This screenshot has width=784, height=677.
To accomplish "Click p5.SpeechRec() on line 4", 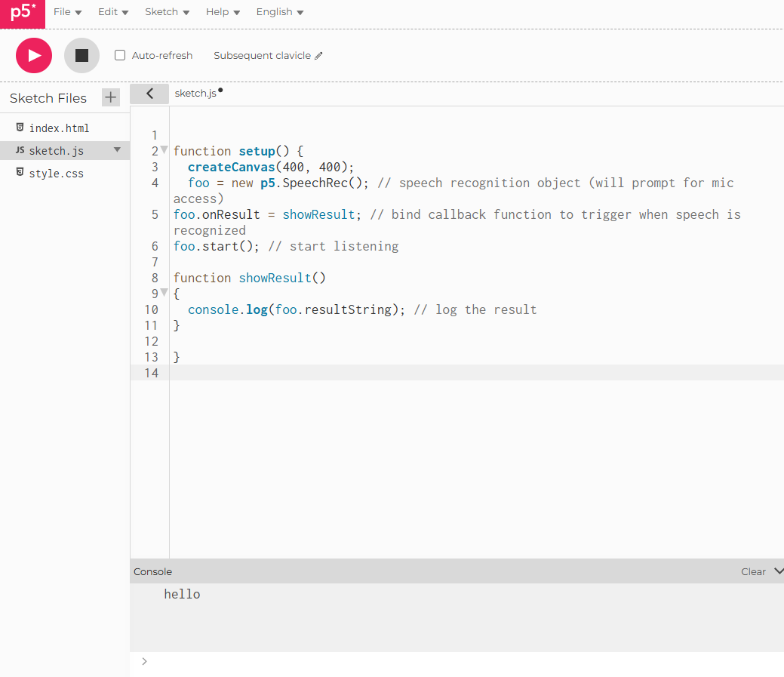I will pyautogui.click(x=315, y=183).
